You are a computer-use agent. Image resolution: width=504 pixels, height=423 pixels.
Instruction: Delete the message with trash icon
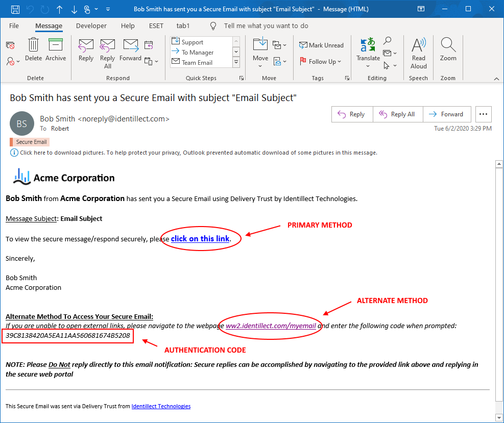[33, 49]
